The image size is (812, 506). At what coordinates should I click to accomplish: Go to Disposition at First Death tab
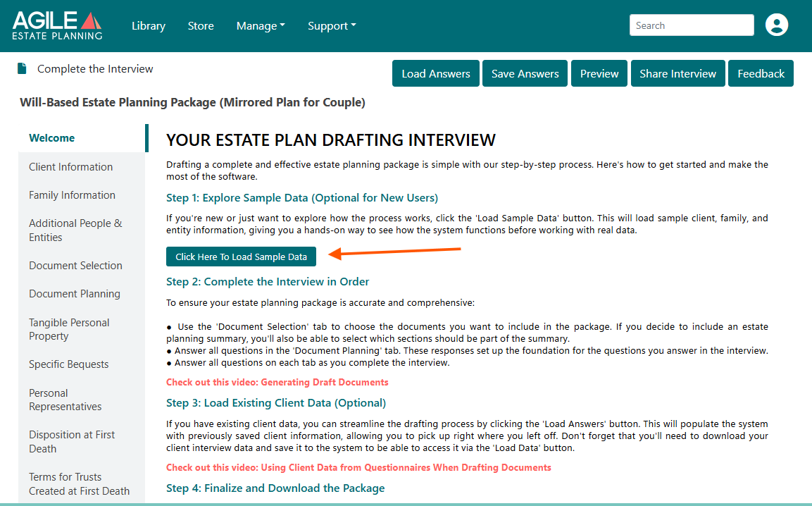click(82, 442)
